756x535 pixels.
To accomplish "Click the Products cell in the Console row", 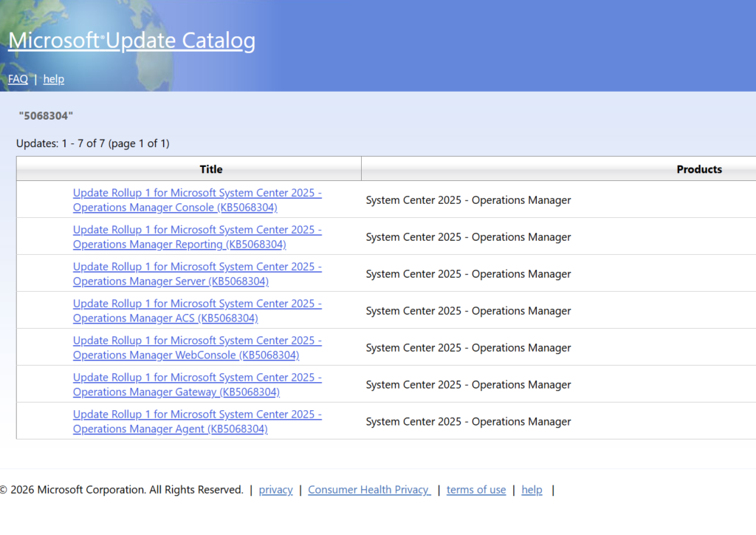I will click(x=468, y=200).
